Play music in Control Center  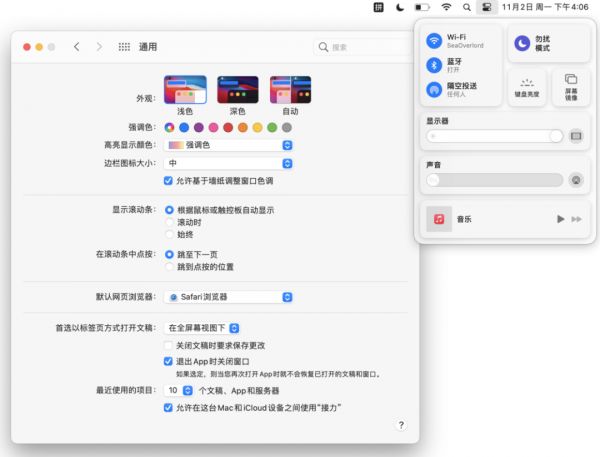560,218
